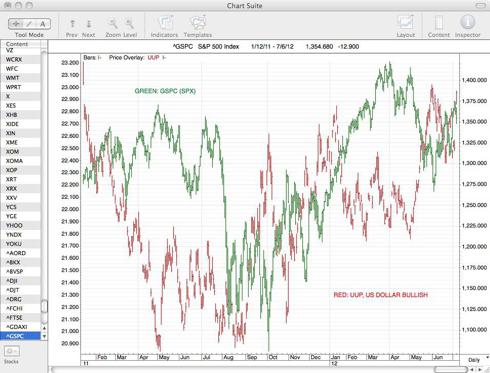
Task: Select the line drawing Tool Mode button
Action: coord(29,24)
